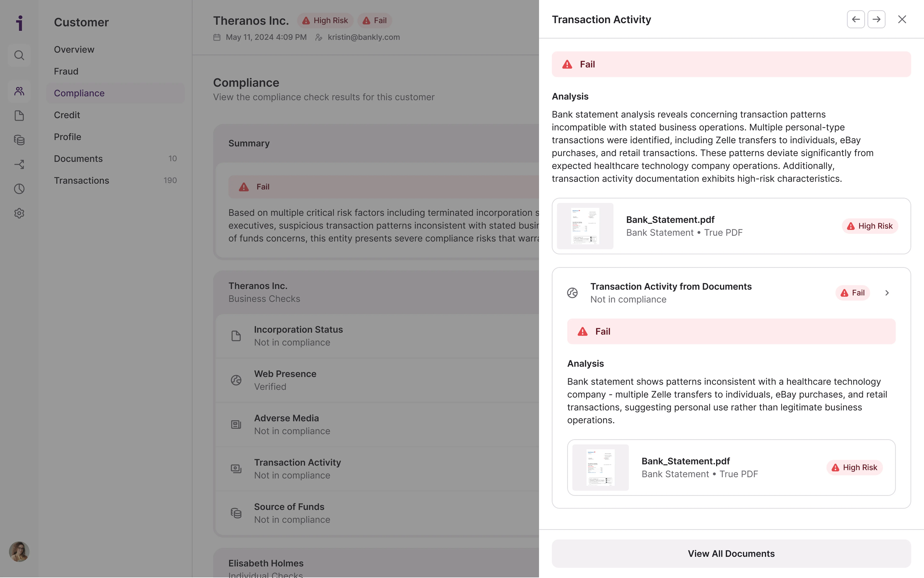Click the View All Documents button
The width and height of the screenshot is (924, 578).
point(731,554)
